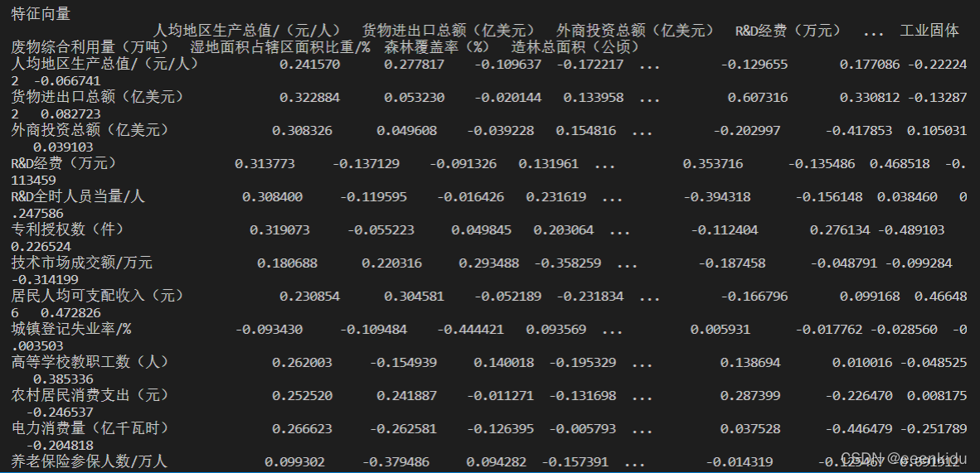The image size is (980, 473).
Task: Select the value 0.140018
Action: tap(504, 362)
